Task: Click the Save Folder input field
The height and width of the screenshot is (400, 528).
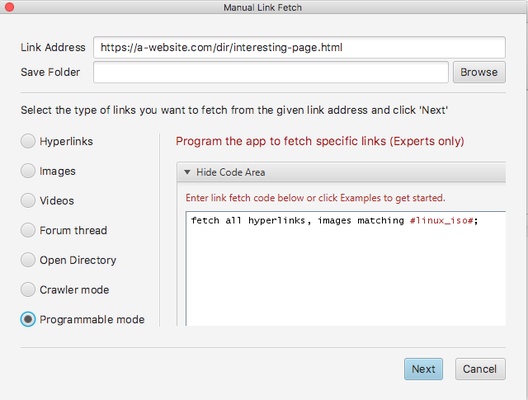Action: point(271,72)
